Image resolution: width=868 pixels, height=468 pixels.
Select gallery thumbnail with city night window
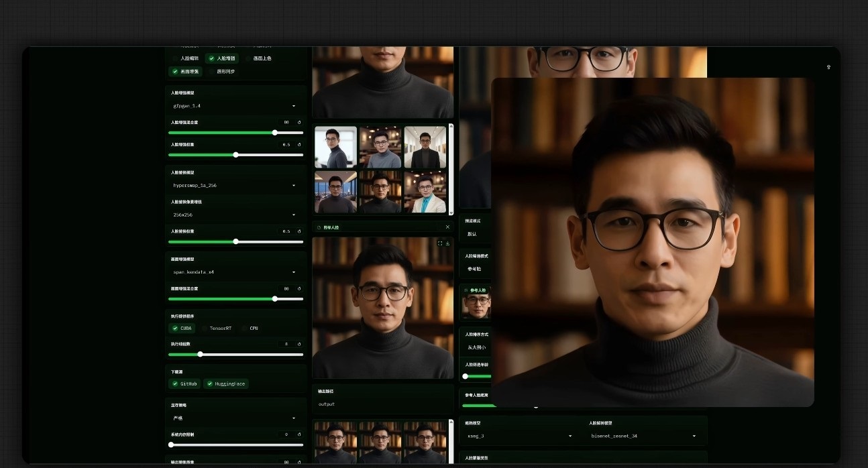335,192
